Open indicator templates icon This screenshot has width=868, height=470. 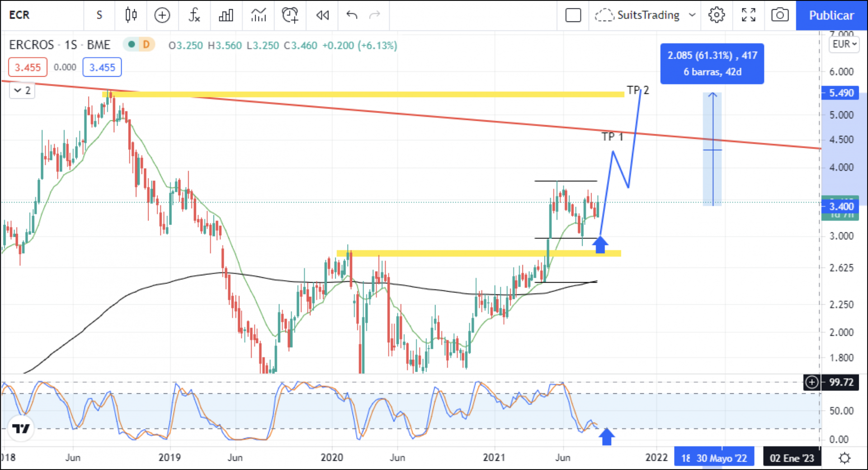(259, 15)
